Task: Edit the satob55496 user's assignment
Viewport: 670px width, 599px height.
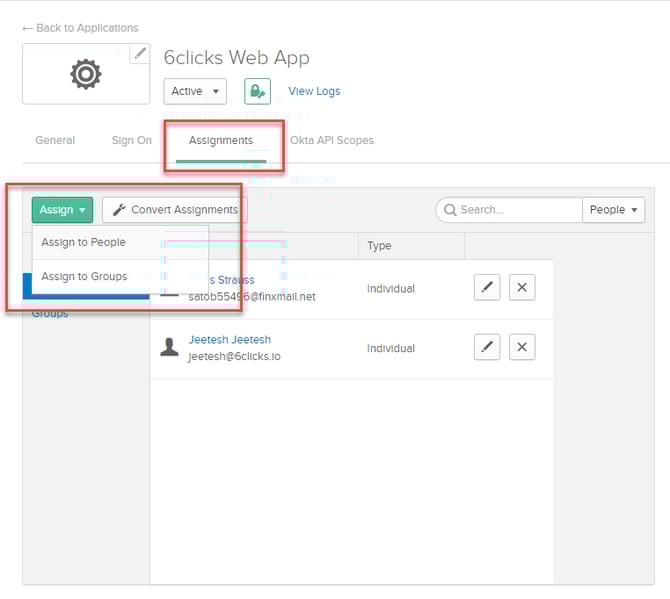Action: click(x=487, y=288)
